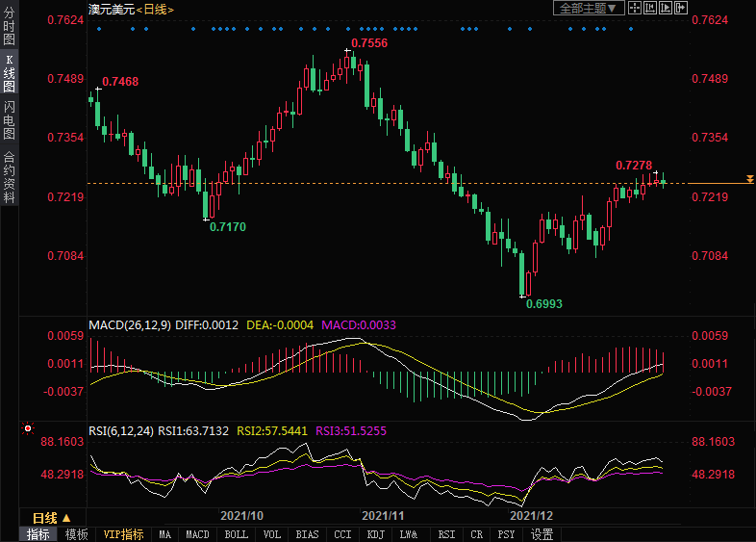Click the RSI panel sun-shaped settings icon
The width and height of the screenshot is (756, 542).
click(28, 428)
